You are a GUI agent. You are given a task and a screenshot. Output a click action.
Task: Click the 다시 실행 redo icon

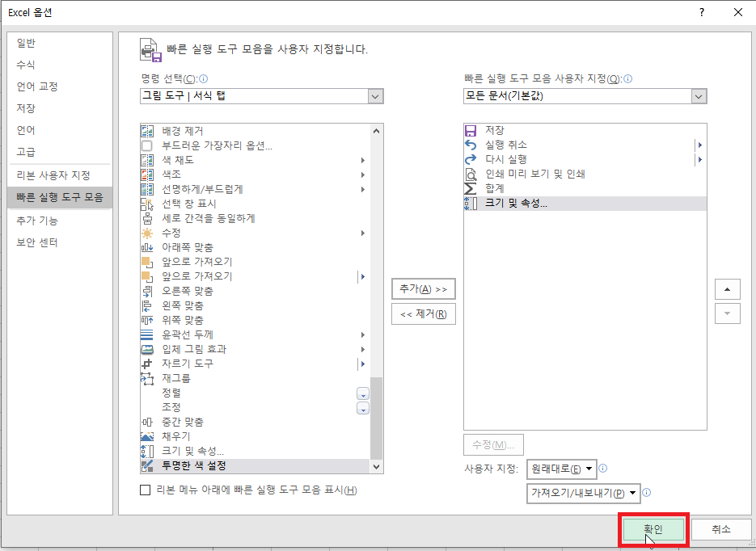[470, 159]
